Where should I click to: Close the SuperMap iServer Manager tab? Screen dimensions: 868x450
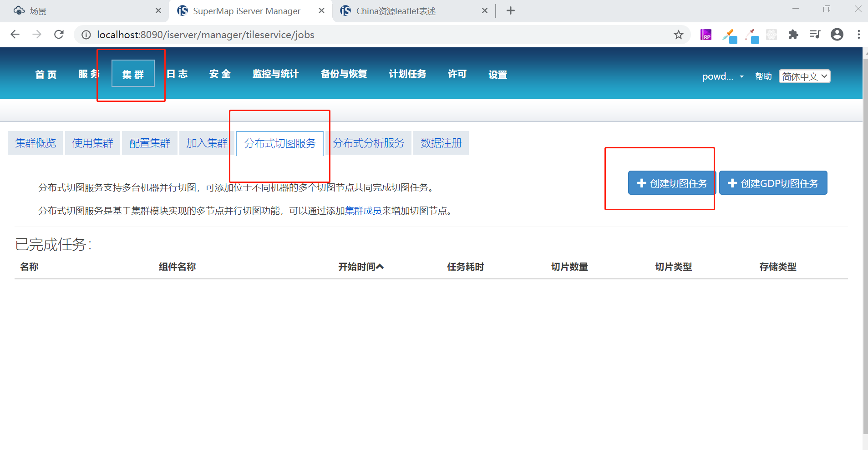coord(321,10)
